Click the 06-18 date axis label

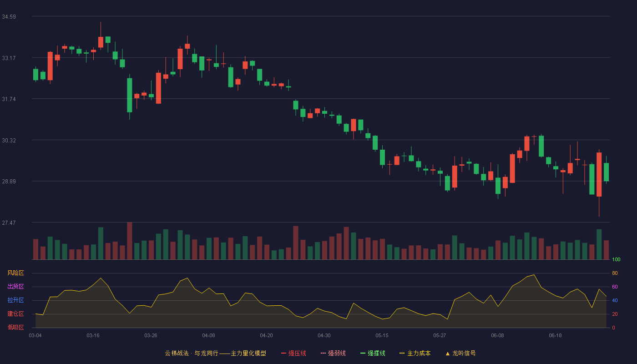(x=555, y=335)
